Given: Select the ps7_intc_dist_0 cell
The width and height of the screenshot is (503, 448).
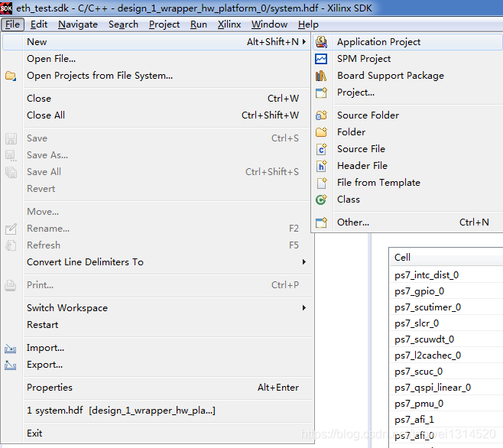Looking at the screenshot, I should tap(446, 275).
